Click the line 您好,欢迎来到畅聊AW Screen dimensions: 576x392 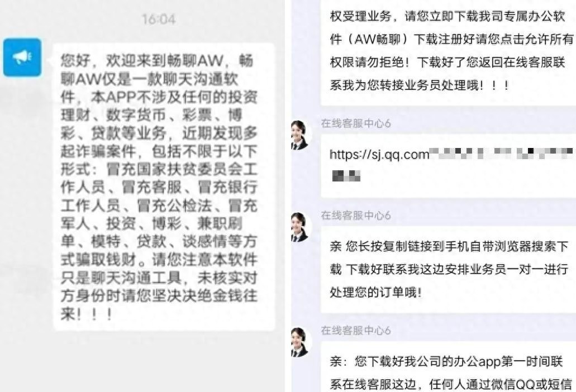pyautogui.click(x=157, y=60)
